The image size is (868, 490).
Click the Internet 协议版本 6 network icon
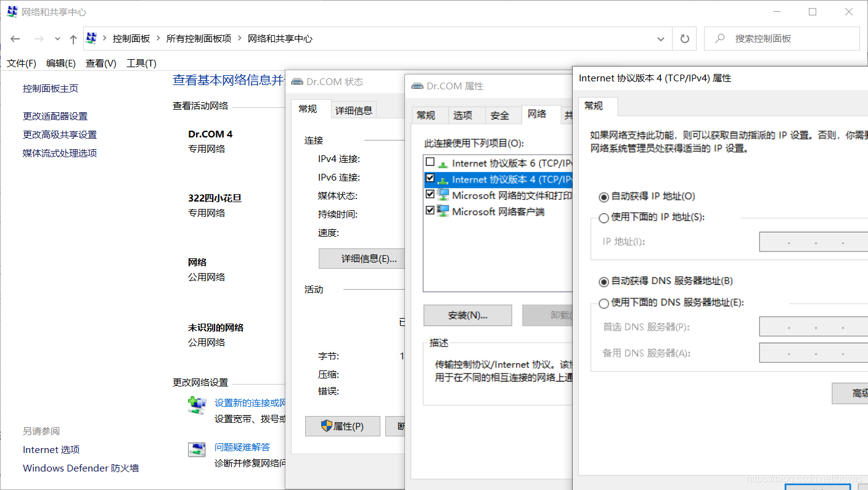(x=443, y=163)
